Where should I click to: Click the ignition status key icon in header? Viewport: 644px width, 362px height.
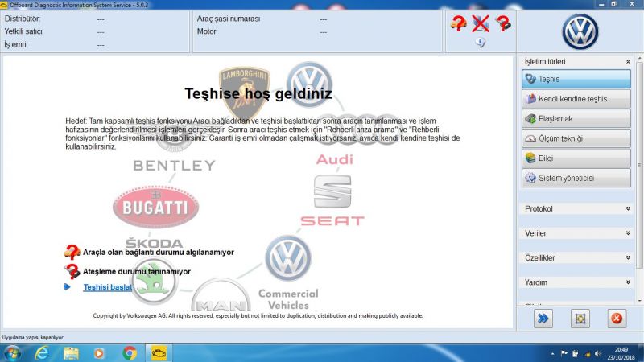pos(503,23)
